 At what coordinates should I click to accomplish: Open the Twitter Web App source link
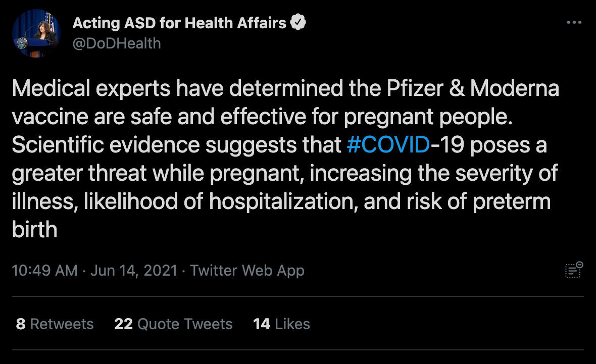point(247,271)
